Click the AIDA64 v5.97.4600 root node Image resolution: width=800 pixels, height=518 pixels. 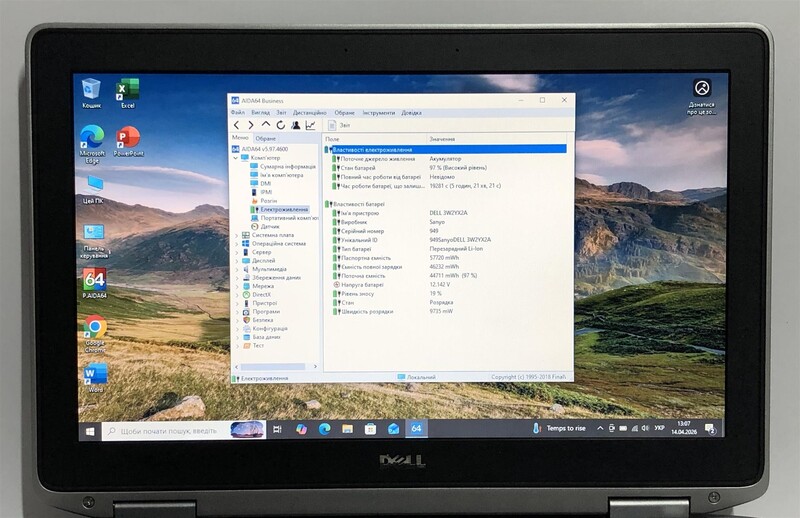[260, 149]
